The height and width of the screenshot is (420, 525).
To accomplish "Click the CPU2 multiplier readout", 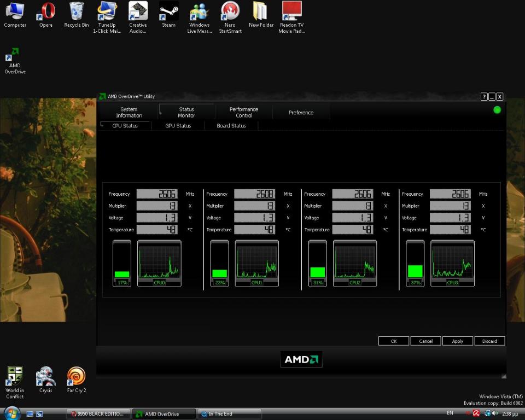I will [353, 206].
